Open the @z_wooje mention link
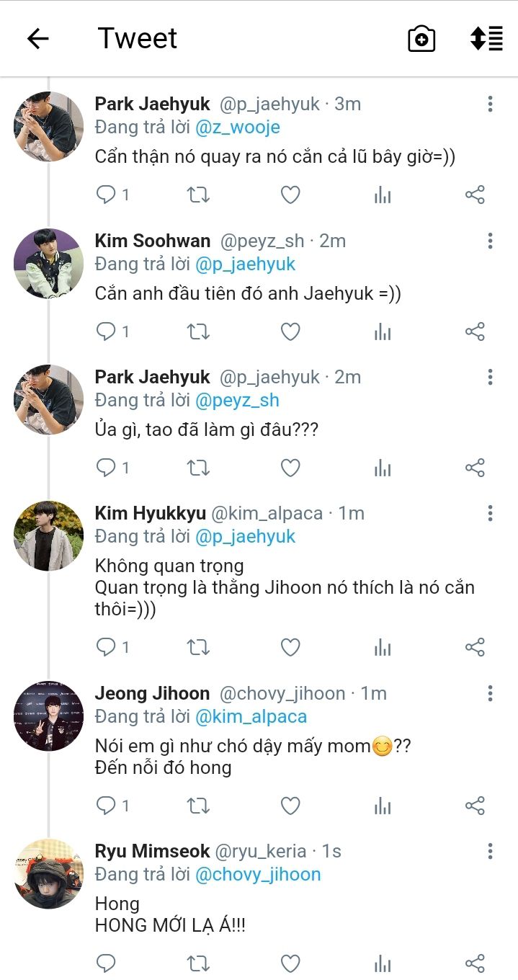The width and height of the screenshot is (518, 980). tap(237, 128)
